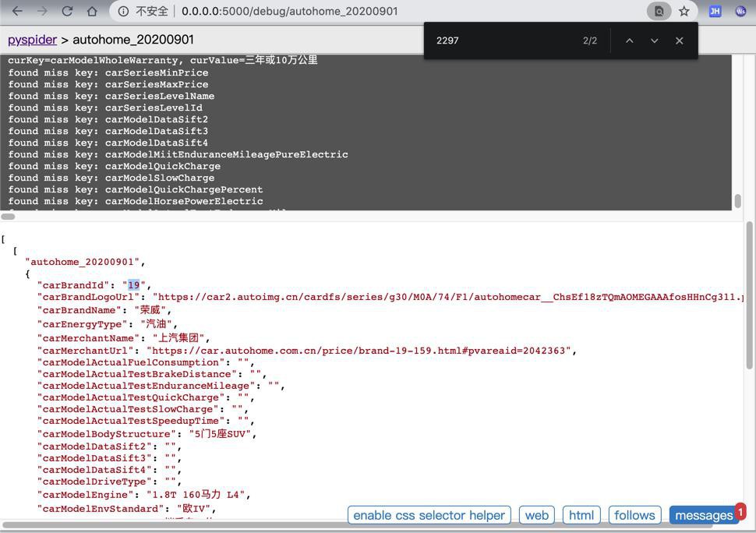Open the browser home page icon

pos(92,11)
